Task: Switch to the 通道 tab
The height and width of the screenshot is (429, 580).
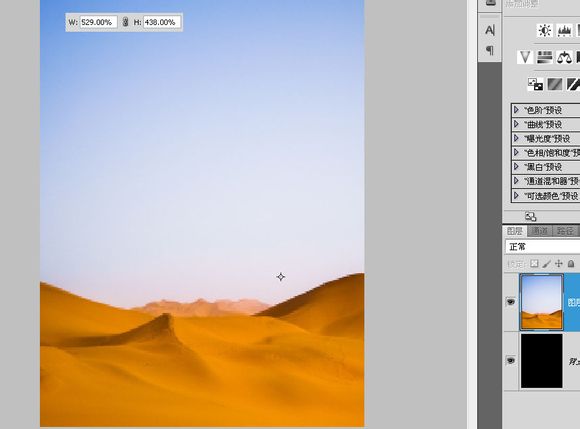Action: 539,231
